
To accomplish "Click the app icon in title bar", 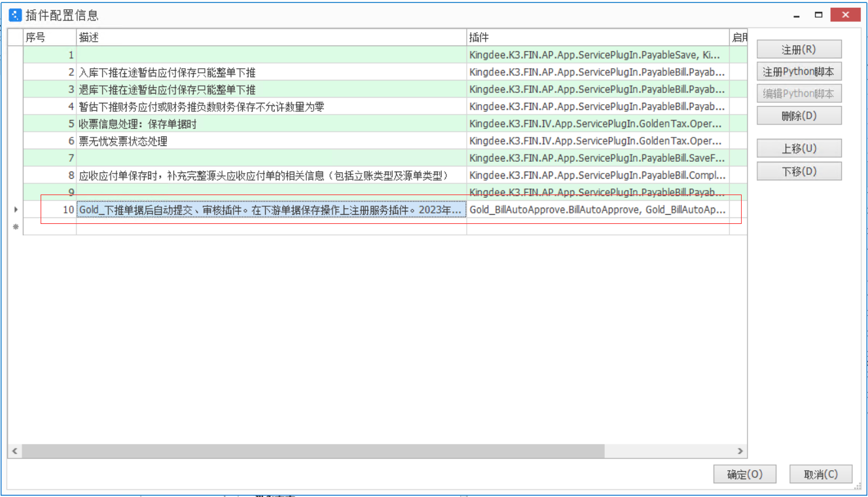I will (14, 15).
